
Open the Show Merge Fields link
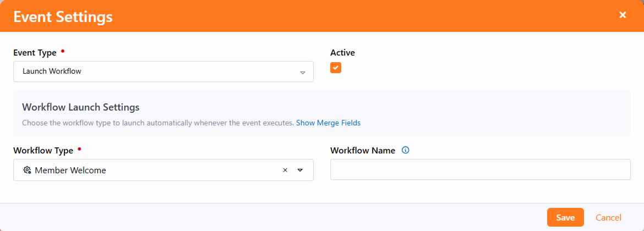[328, 123]
